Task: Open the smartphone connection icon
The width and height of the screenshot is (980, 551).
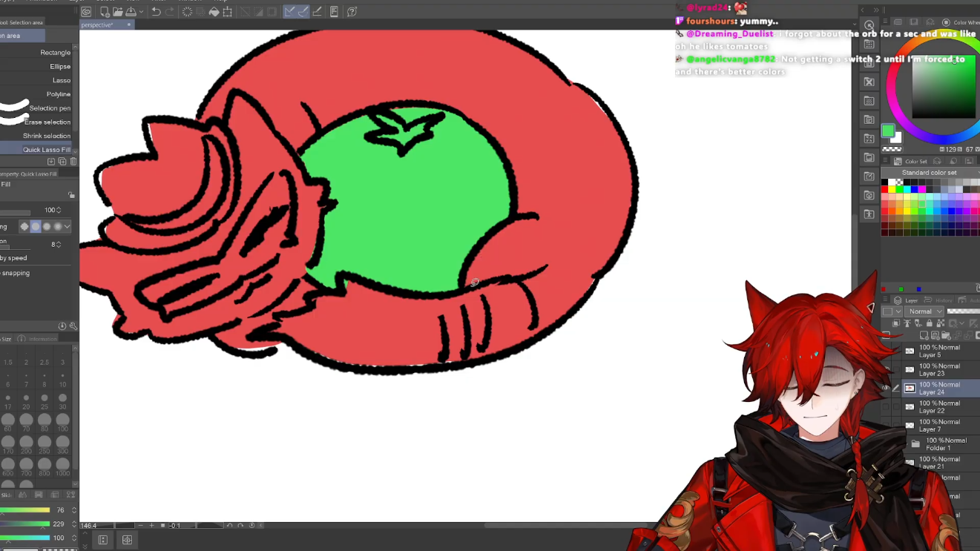Action: point(335,12)
